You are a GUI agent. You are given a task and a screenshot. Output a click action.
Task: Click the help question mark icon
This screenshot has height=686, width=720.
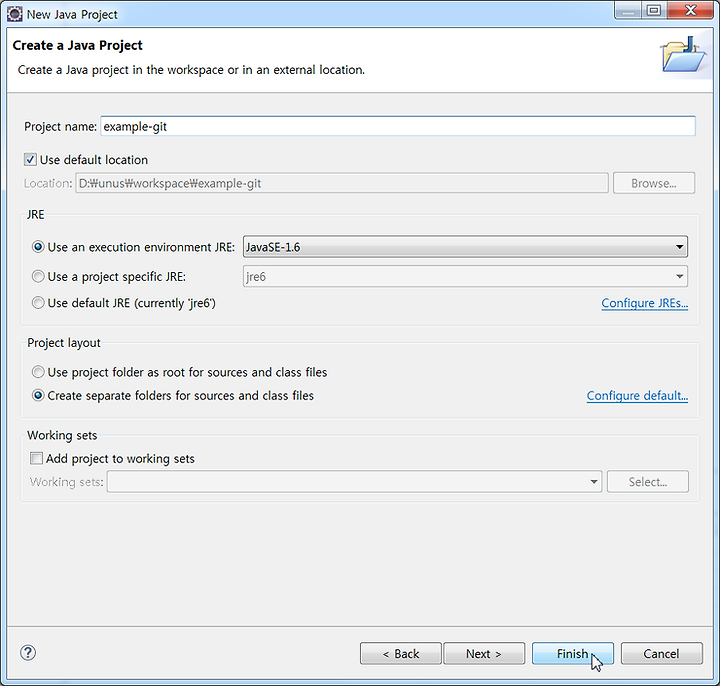point(28,652)
